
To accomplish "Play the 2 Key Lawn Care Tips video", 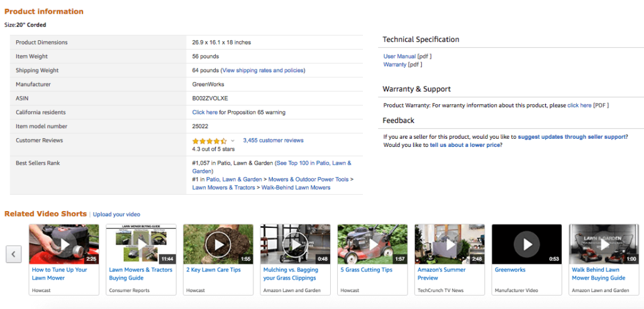I will point(218,244).
